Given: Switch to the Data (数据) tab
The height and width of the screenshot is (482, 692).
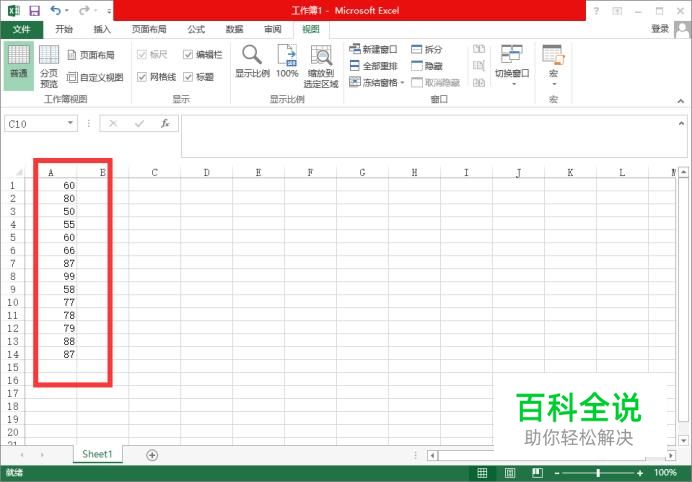Looking at the screenshot, I should point(234,30).
